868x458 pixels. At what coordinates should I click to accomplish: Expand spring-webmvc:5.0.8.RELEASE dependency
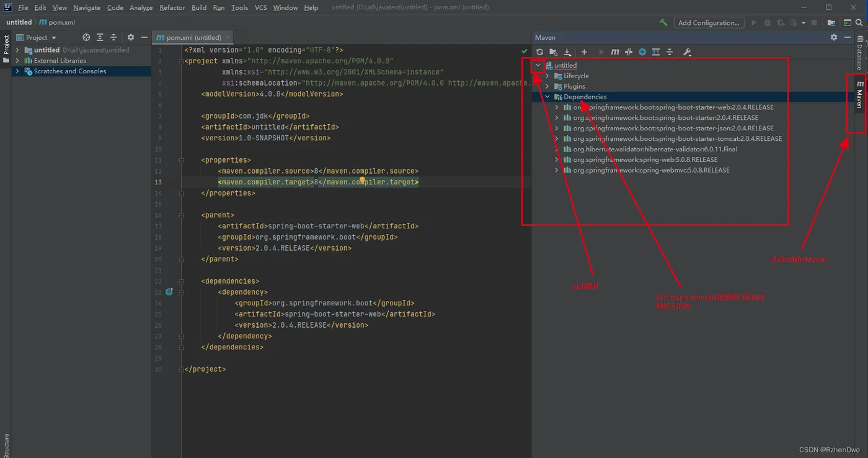point(557,170)
